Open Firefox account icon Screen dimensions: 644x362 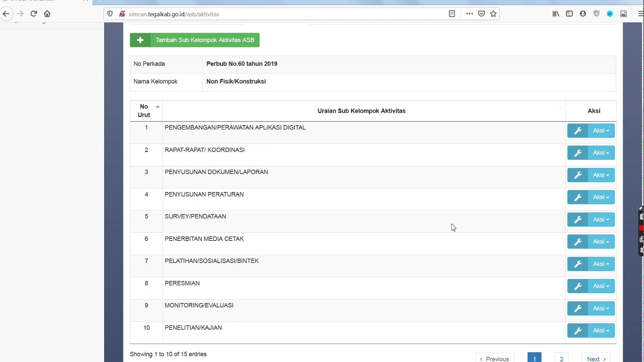tap(583, 14)
